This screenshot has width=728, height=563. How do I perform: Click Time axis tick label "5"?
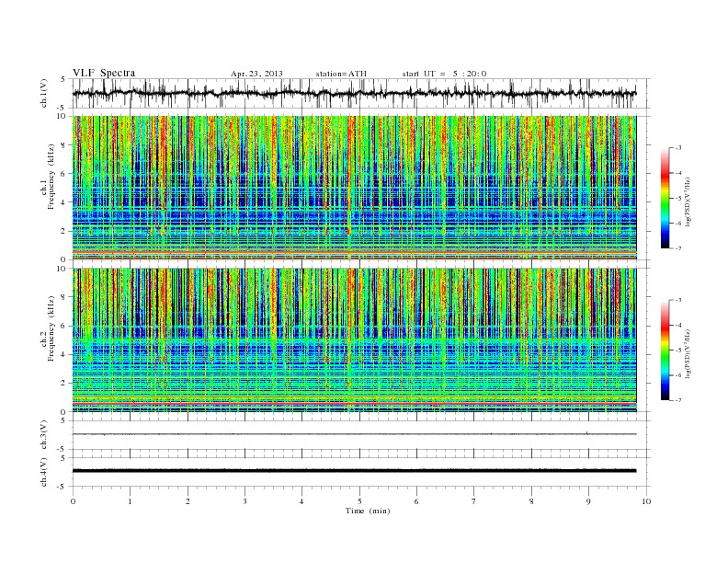click(359, 501)
